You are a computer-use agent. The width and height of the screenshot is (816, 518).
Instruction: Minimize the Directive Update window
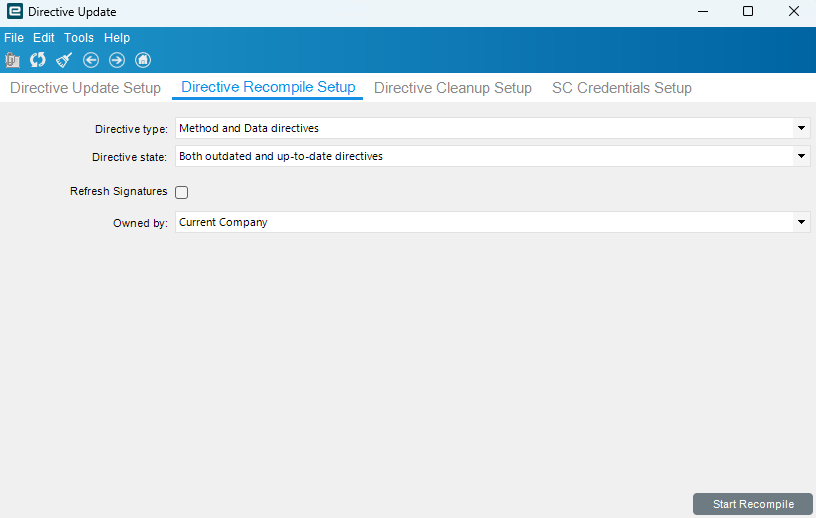click(x=703, y=11)
